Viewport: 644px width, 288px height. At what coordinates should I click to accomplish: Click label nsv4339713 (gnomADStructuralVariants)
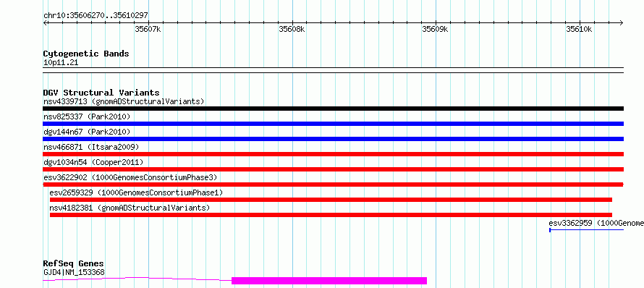click(124, 101)
